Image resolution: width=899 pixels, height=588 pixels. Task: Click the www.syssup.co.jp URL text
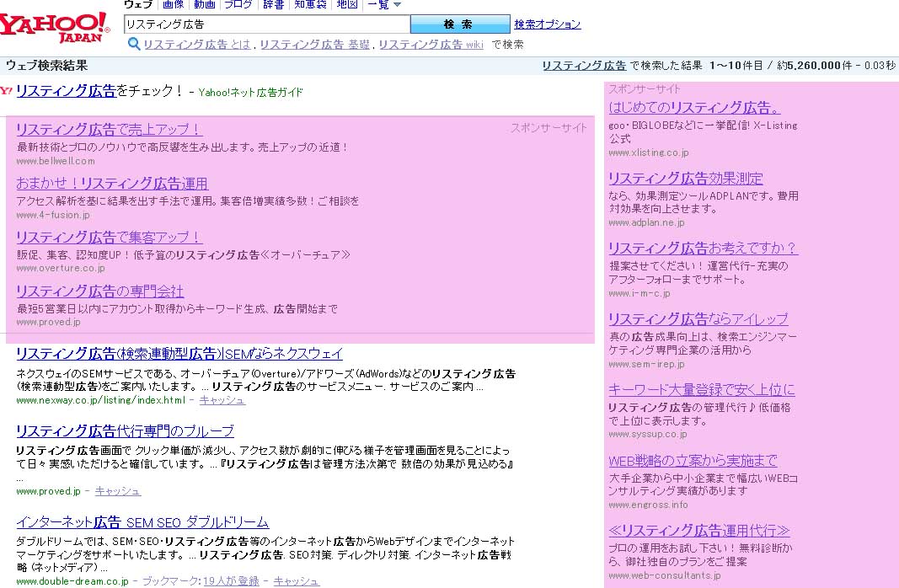pyautogui.click(x=647, y=434)
